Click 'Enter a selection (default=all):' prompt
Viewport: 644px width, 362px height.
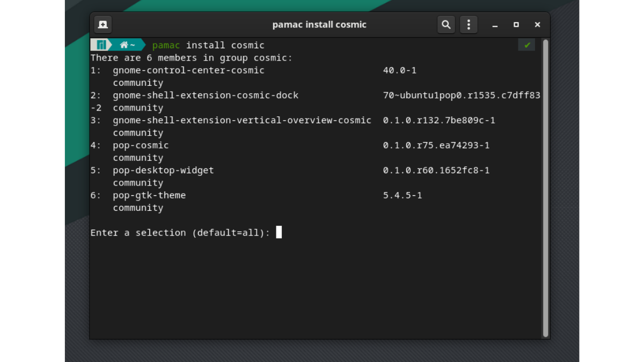pyautogui.click(x=180, y=233)
